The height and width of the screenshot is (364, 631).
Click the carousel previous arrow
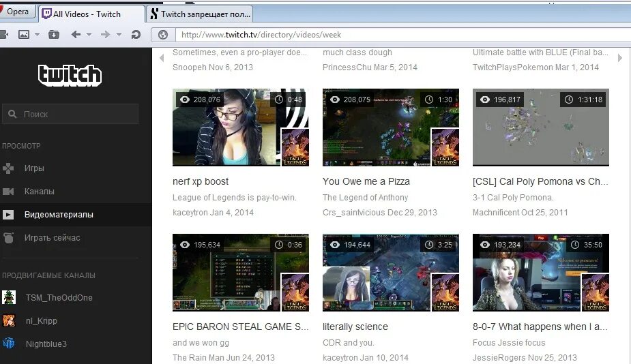(x=162, y=58)
